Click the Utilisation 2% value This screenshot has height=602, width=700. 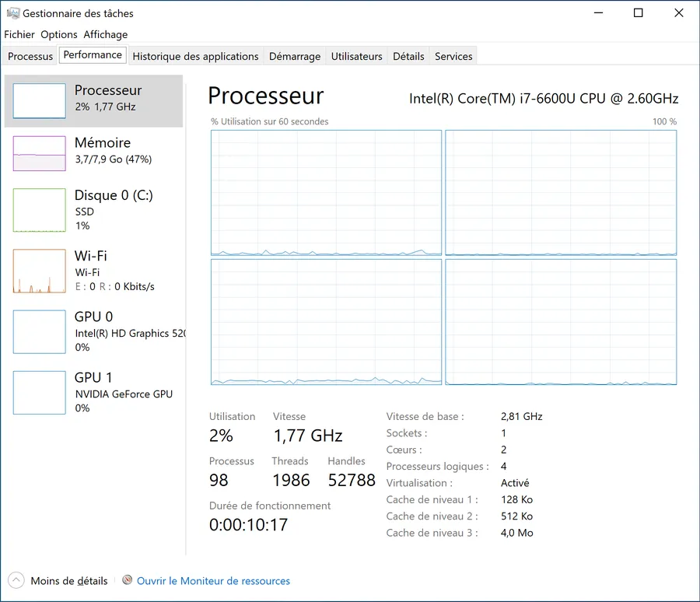(221, 436)
